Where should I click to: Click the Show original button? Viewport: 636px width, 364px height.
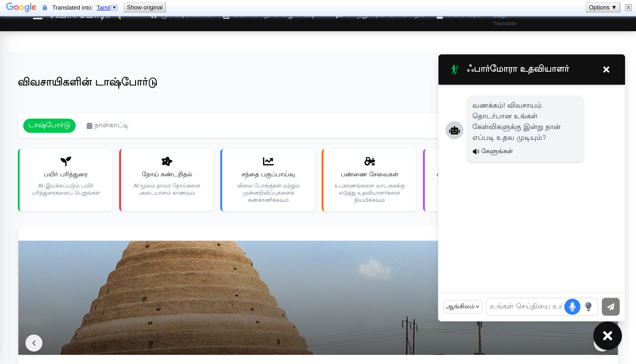pyautogui.click(x=144, y=8)
